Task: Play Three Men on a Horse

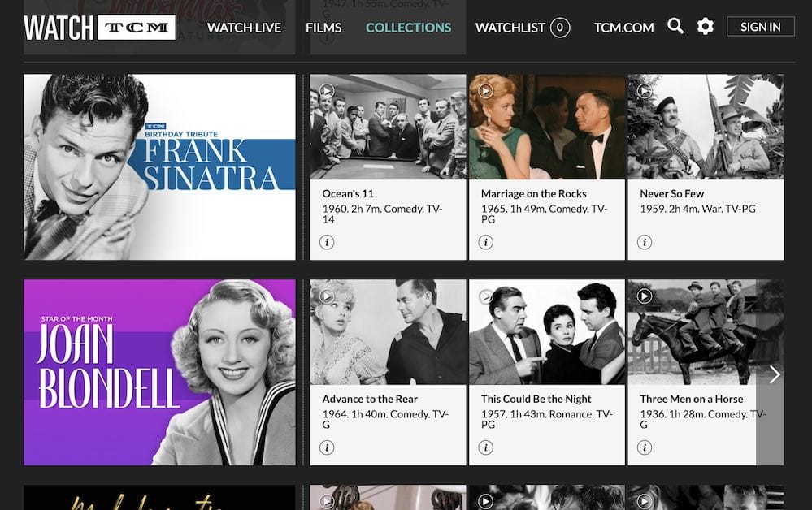Action: click(x=645, y=298)
